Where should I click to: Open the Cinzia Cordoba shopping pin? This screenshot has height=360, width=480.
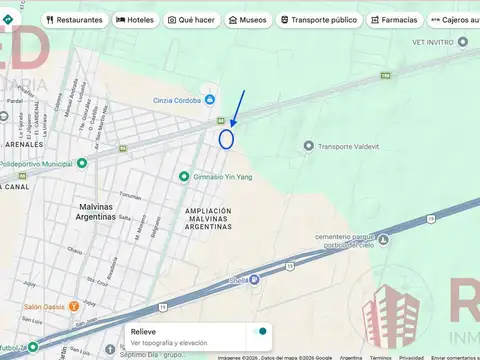point(210,99)
